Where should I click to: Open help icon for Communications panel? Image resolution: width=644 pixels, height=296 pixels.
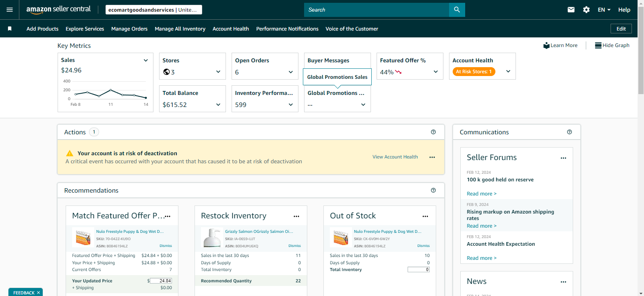[x=569, y=132]
